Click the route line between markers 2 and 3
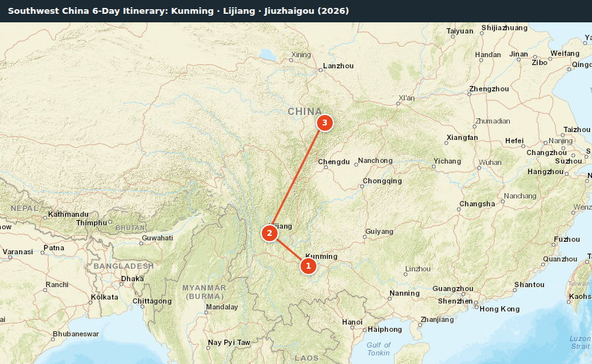This screenshot has width=592, height=364. point(297,178)
